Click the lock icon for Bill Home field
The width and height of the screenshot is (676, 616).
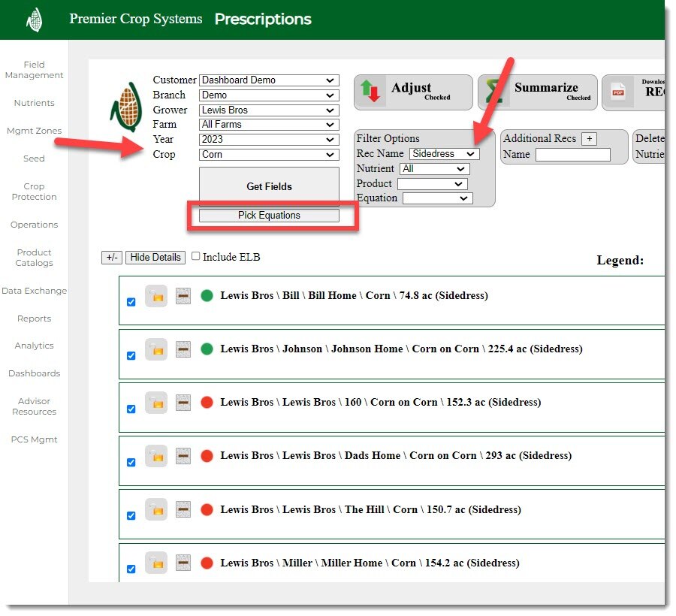coord(156,295)
